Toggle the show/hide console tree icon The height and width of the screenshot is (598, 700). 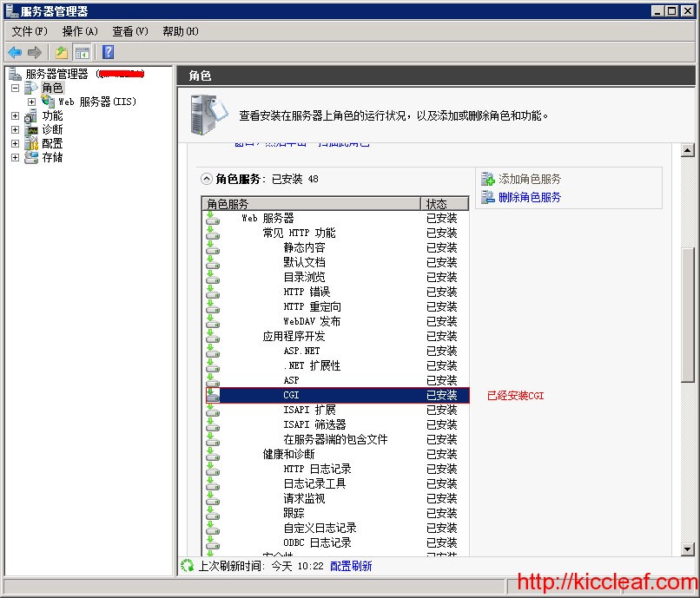pos(83,53)
